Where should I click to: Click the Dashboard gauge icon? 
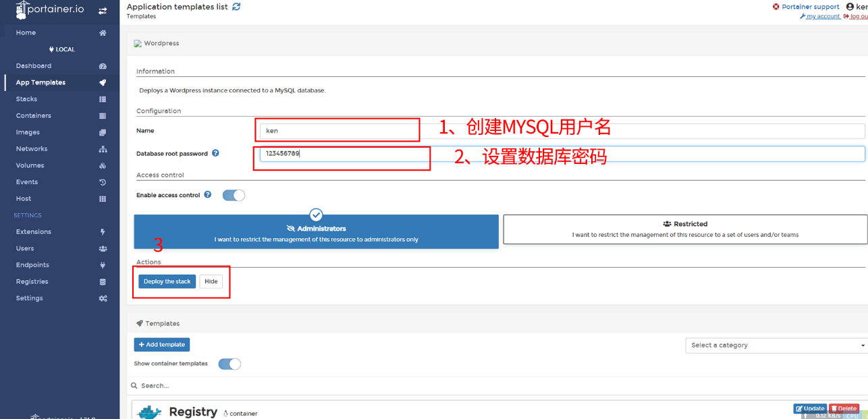pyautogui.click(x=103, y=66)
